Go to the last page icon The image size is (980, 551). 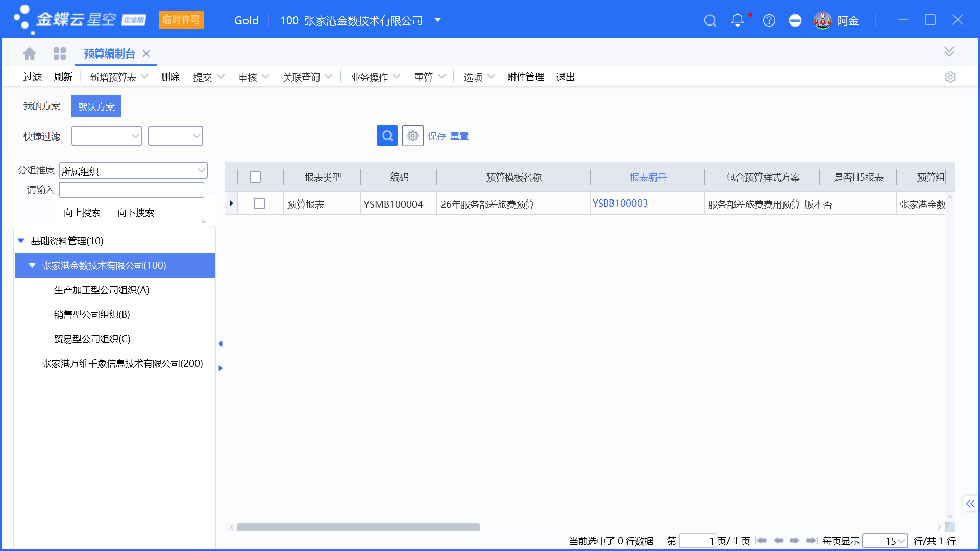click(812, 541)
